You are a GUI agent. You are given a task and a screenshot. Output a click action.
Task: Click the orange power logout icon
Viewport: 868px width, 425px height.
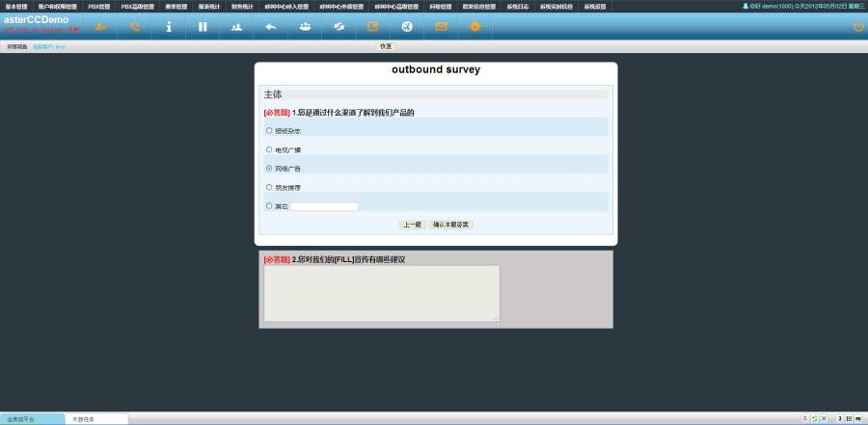coord(858,27)
